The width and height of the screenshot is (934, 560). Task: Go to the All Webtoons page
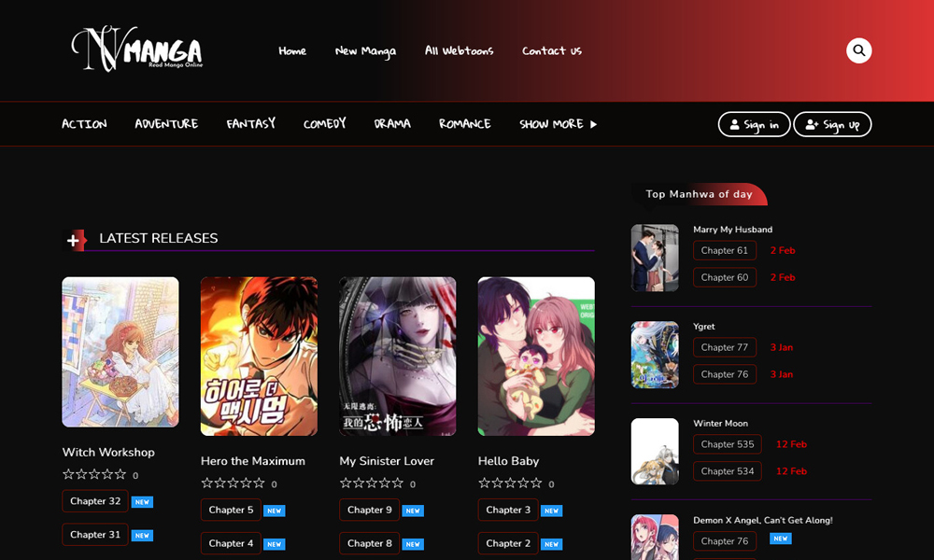pyautogui.click(x=459, y=51)
